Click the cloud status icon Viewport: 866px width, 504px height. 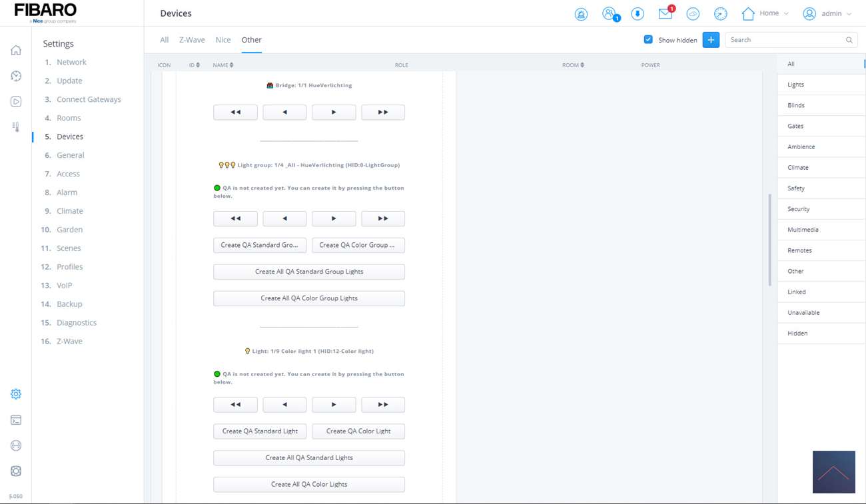pyautogui.click(x=693, y=14)
